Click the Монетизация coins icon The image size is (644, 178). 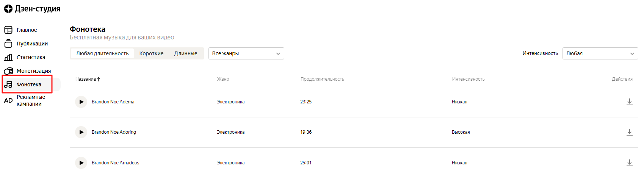(8, 71)
